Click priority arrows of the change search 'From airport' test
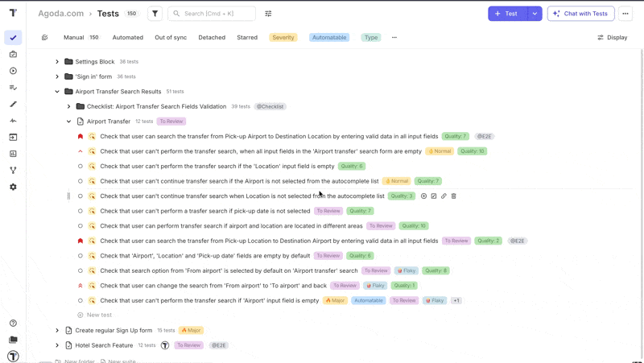Screen dimensions: 644x363 pyautogui.click(x=80, y=286)
